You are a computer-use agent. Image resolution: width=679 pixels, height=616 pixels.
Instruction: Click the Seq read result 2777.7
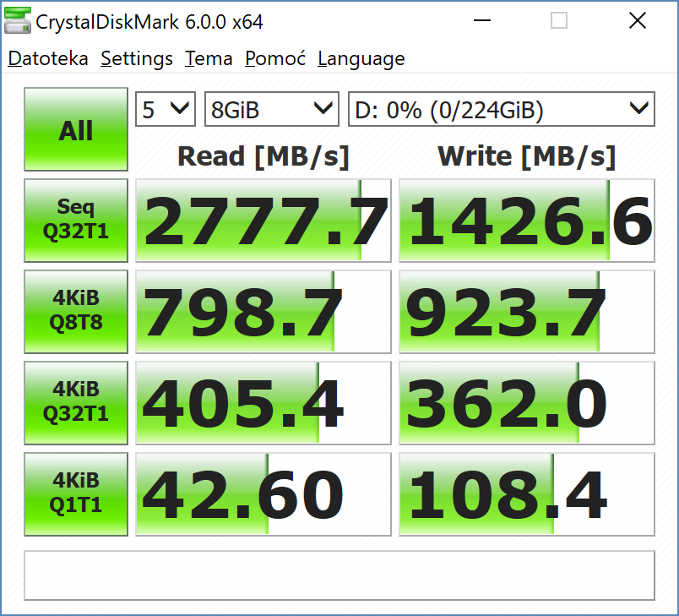click(x=263, y=221)
